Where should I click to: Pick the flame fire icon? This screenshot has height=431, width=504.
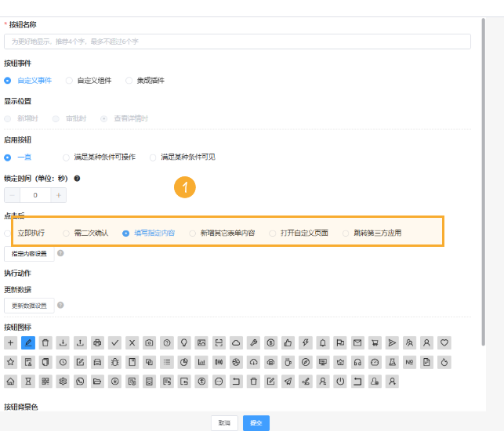point(444,362)
